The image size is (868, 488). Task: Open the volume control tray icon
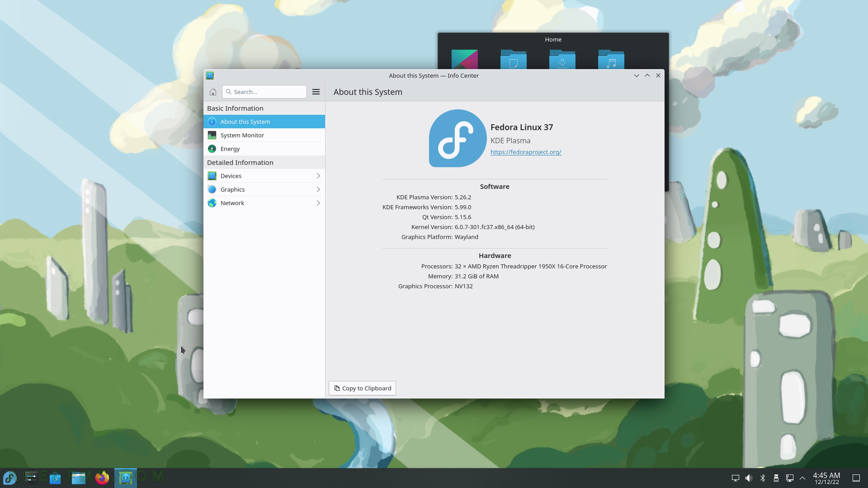pos(749,478)
